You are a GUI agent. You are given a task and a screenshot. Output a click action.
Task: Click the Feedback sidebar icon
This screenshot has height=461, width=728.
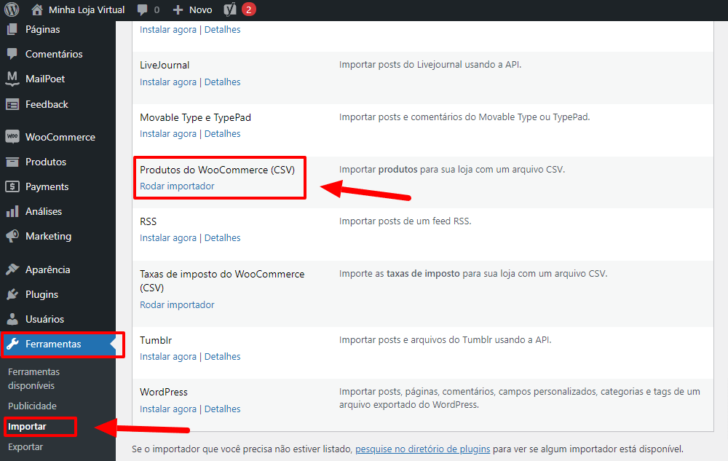12,104
